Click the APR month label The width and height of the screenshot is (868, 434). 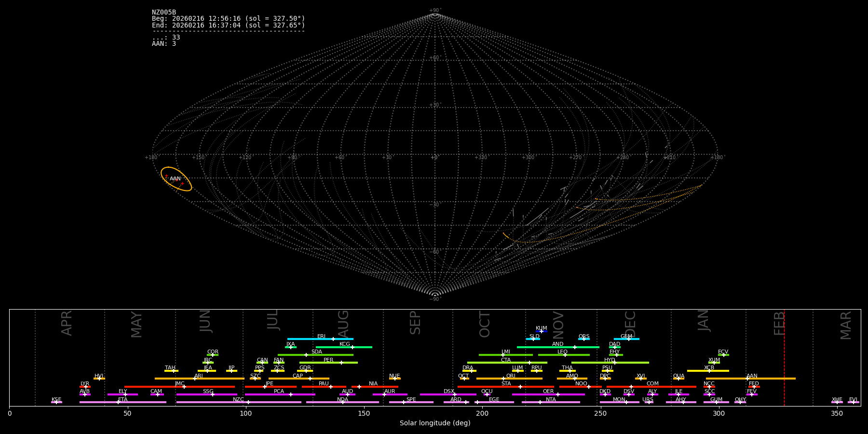click(67, 323)
